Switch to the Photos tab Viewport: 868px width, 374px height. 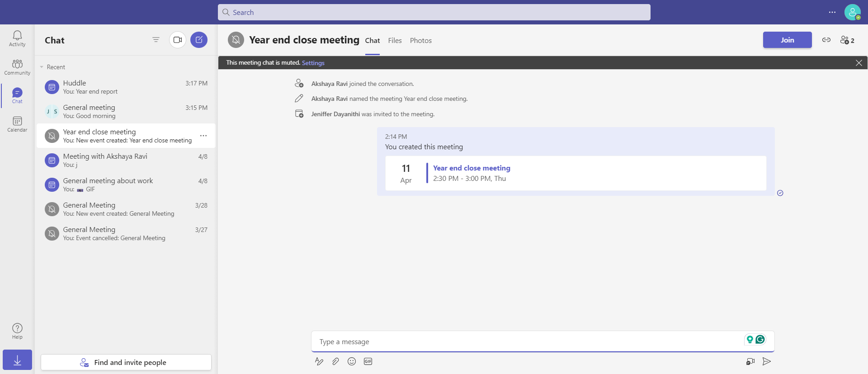tap(421, 41)
